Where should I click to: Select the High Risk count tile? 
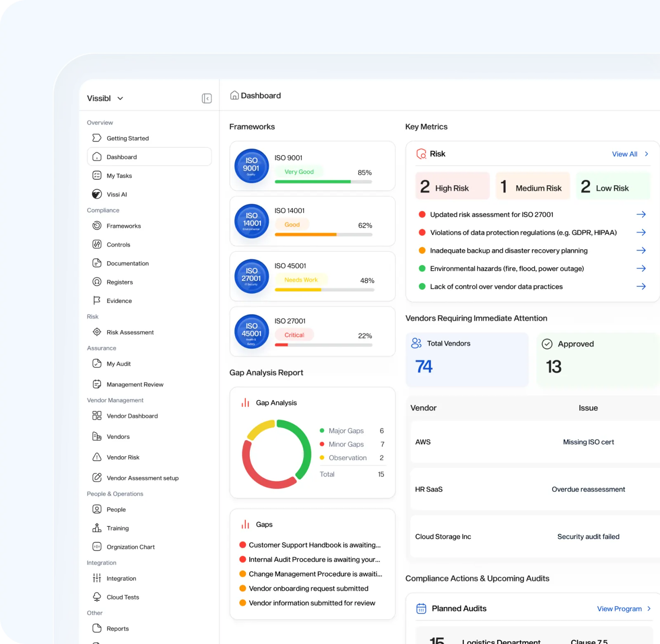[453, 186]
